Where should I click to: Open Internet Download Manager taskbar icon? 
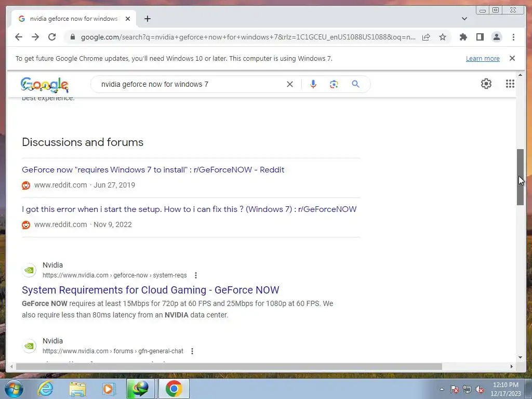[140, 389]
